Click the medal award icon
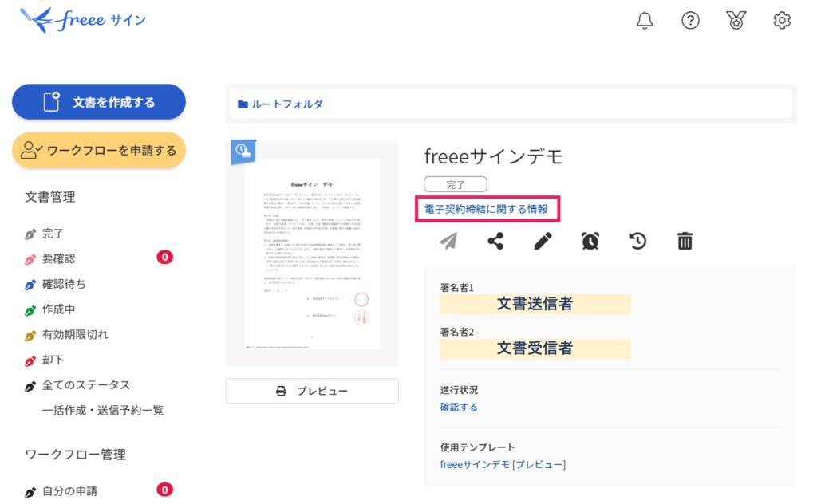This screenshot has width=817, height=504. click(736, 20)
